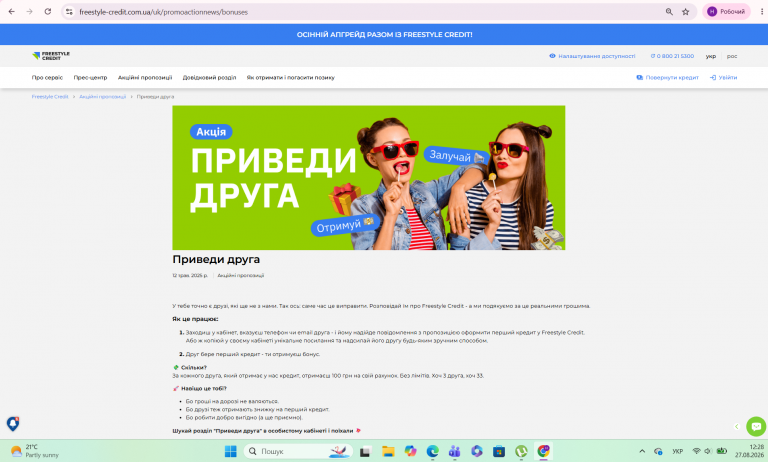Click the Скільки? heading text
The image size is (768, 462).
[193, 367]
